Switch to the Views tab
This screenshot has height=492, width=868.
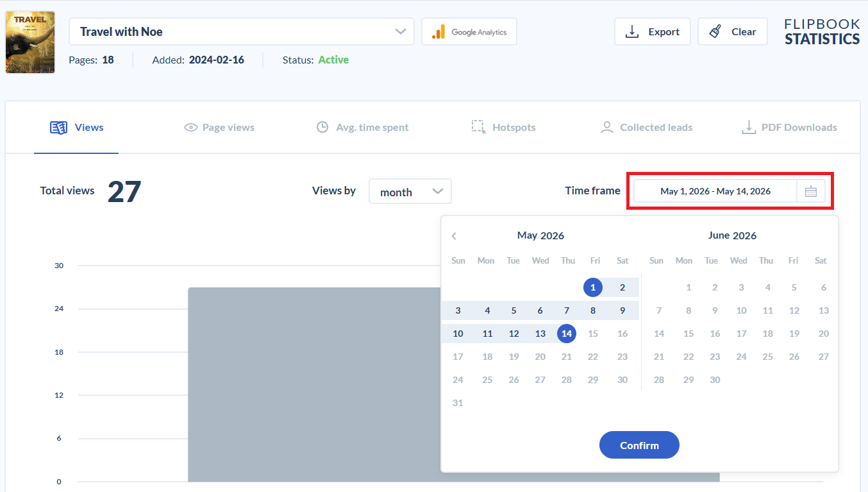[x=76, y=127]
